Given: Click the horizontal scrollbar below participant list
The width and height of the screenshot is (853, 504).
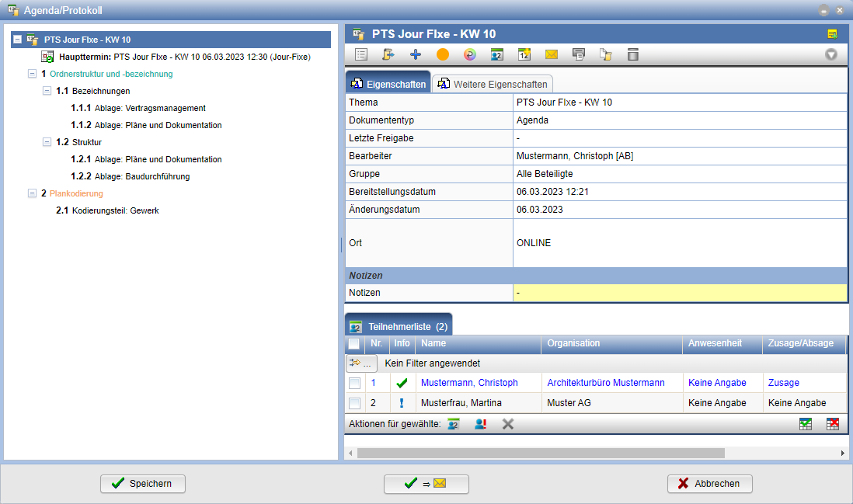Looking at the screenshot, I should coord(540,453).
